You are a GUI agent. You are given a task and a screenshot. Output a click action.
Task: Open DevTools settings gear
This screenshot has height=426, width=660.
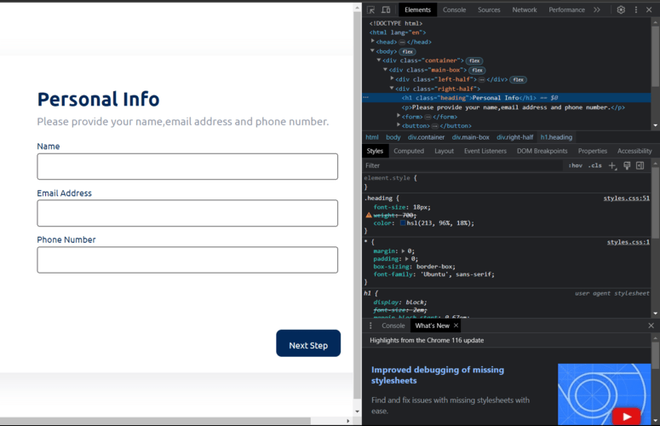[621, 10]
